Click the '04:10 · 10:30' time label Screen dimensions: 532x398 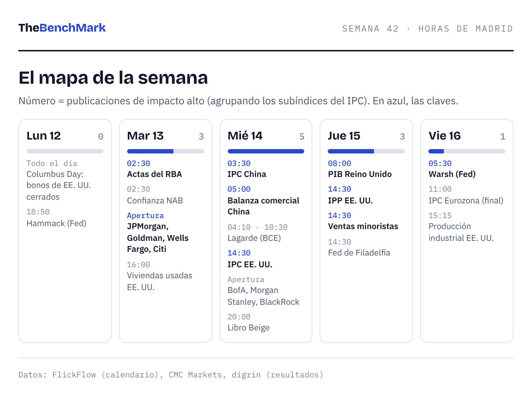(x=258, y=227)
